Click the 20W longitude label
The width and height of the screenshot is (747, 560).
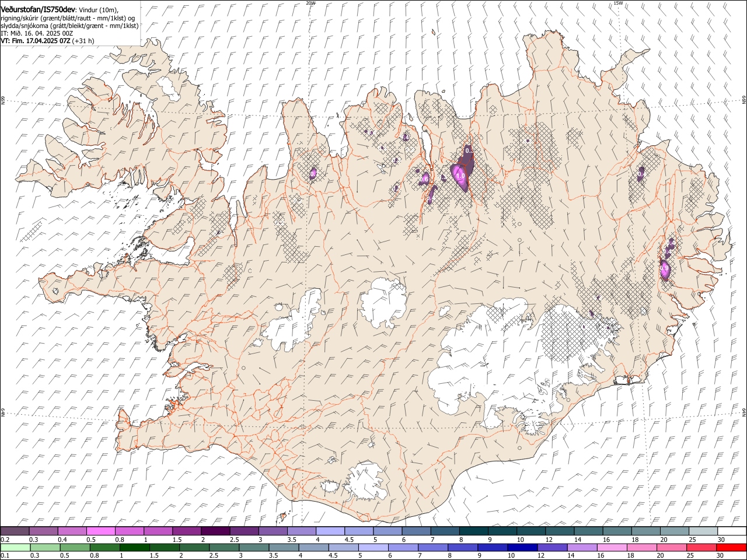(x=310, y=3)
